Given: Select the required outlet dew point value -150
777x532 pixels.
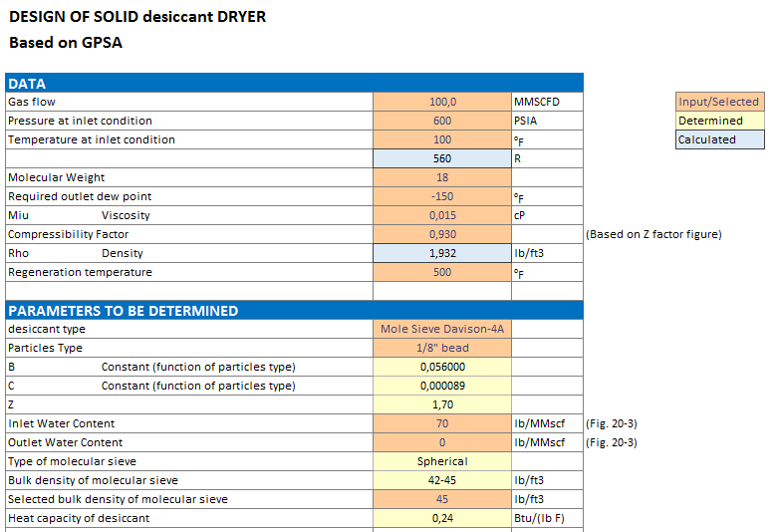Looking at the screenshot, I should (x=442, y=196).
